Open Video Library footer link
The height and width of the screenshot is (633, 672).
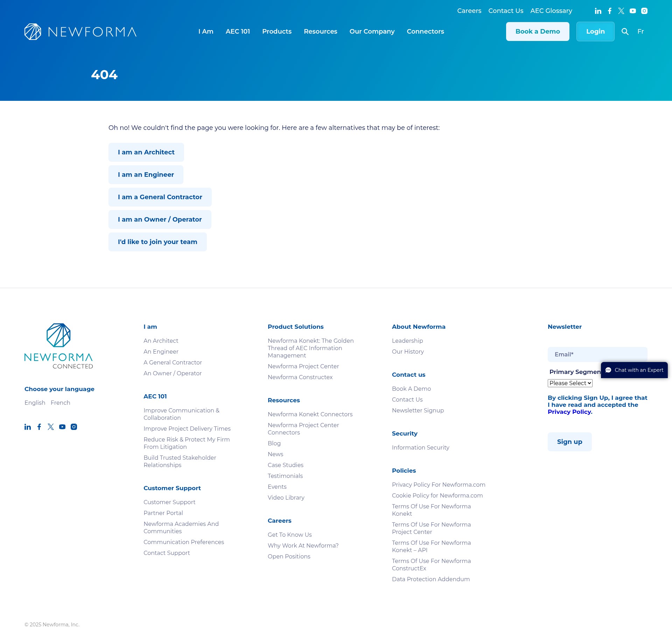286,498
